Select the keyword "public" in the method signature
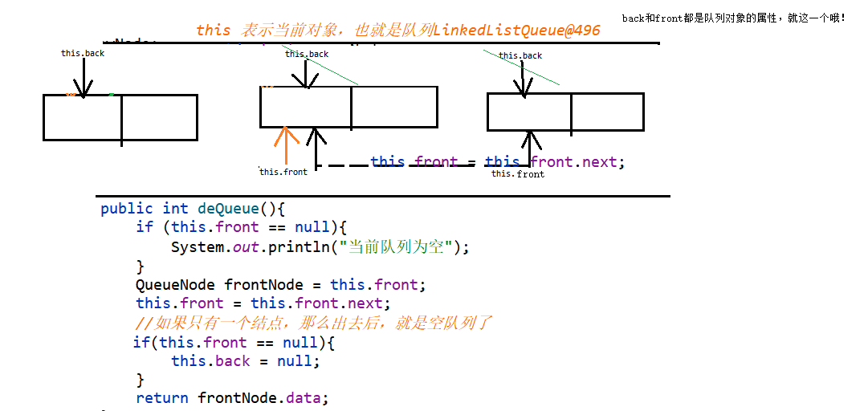This screenshot has width=868, height=411. pyautogui.click(x=127, y=209)
